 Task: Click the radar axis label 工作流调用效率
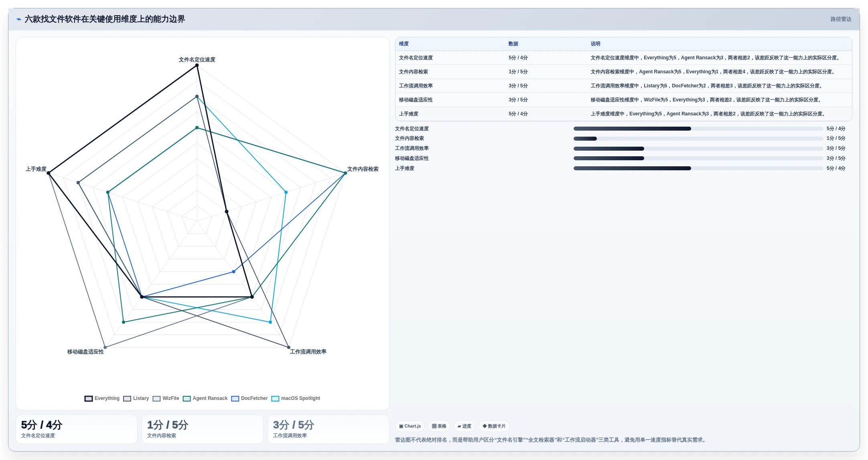308,352
